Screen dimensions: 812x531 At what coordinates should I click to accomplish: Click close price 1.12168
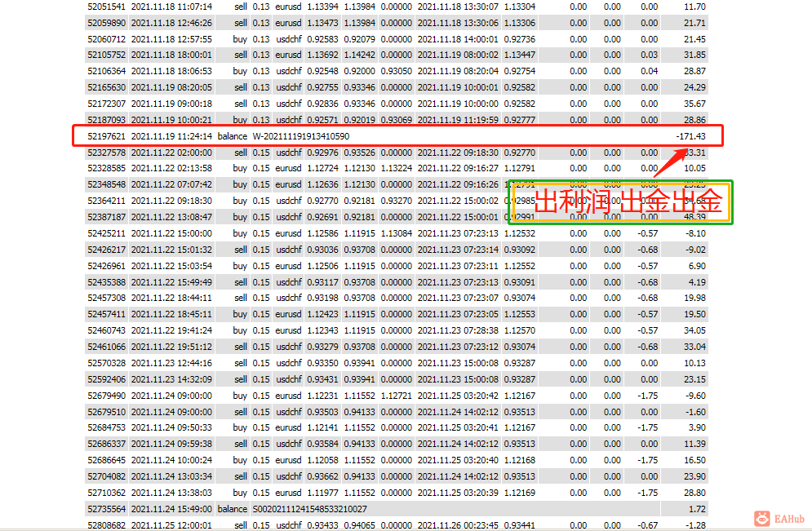tap(520, 460)
